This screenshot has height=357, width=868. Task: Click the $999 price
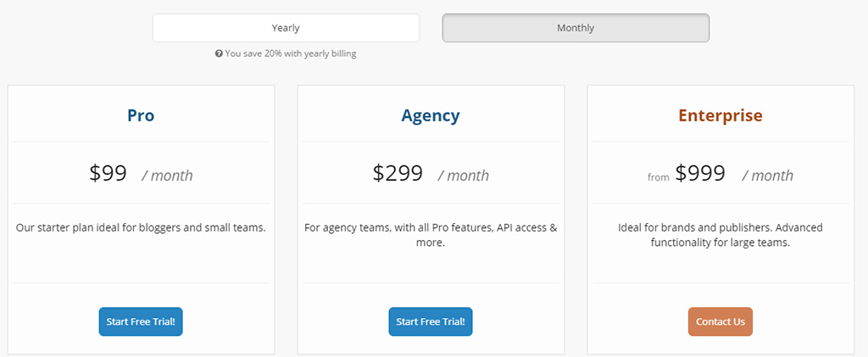tap(700, 173)
